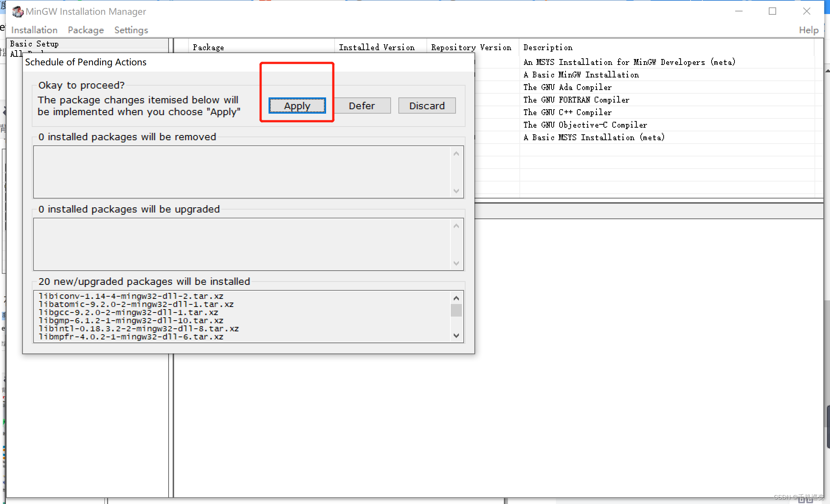
Task: Select Basic Setup in the left panel
Action: [34, 44]
